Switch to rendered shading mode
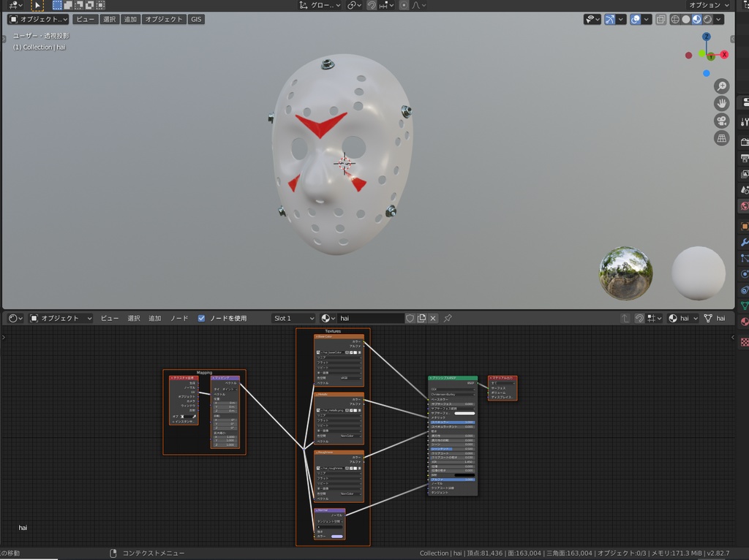 (707, 19)
